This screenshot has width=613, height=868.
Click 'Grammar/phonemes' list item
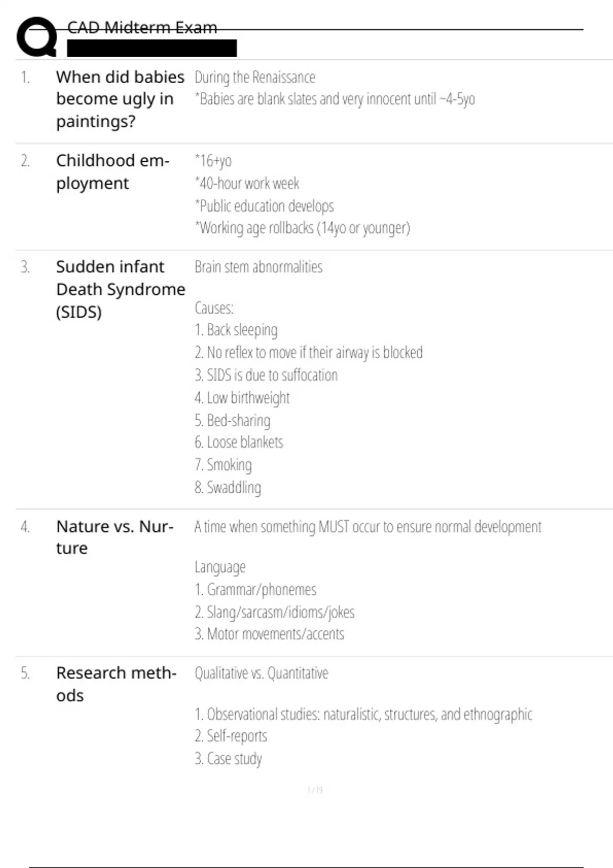[255, 590]
